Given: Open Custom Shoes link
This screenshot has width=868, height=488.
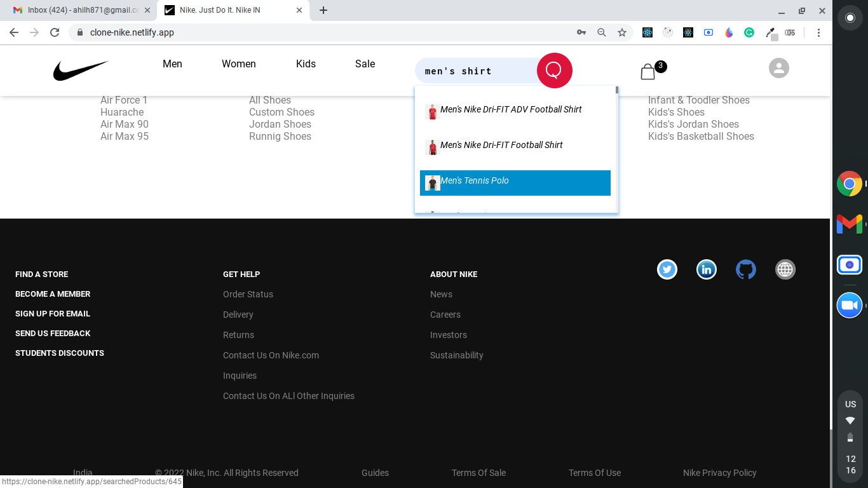Looking at the screenshot, I should [281, 112].
